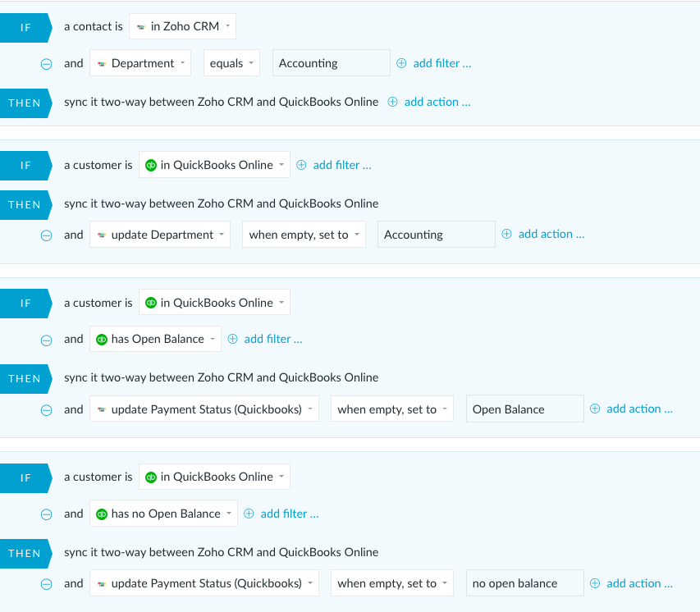Click 'add filter ...' beside has no Open Balance

290,514
